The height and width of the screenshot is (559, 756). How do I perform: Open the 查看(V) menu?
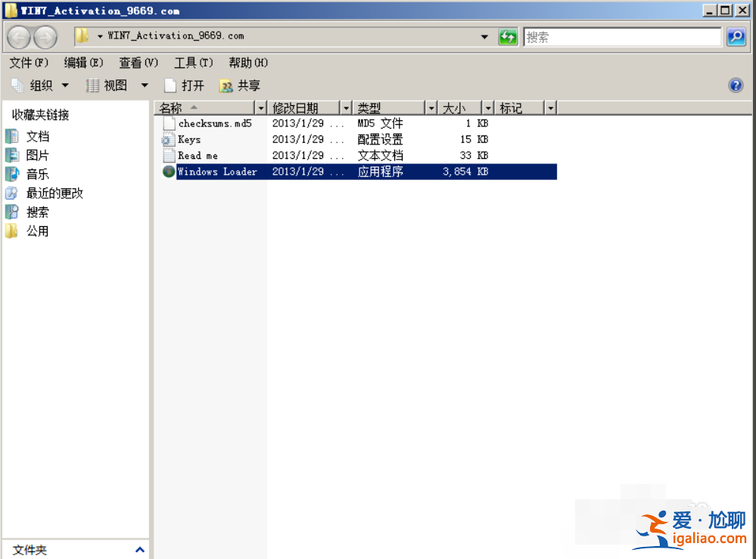tap(137, 63)
